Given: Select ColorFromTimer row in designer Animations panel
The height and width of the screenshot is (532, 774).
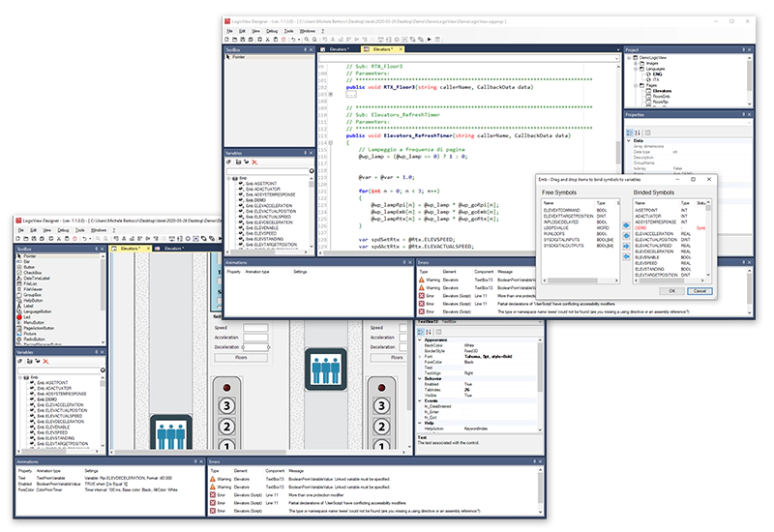Looking at the screenshot, I should (98, 490).
